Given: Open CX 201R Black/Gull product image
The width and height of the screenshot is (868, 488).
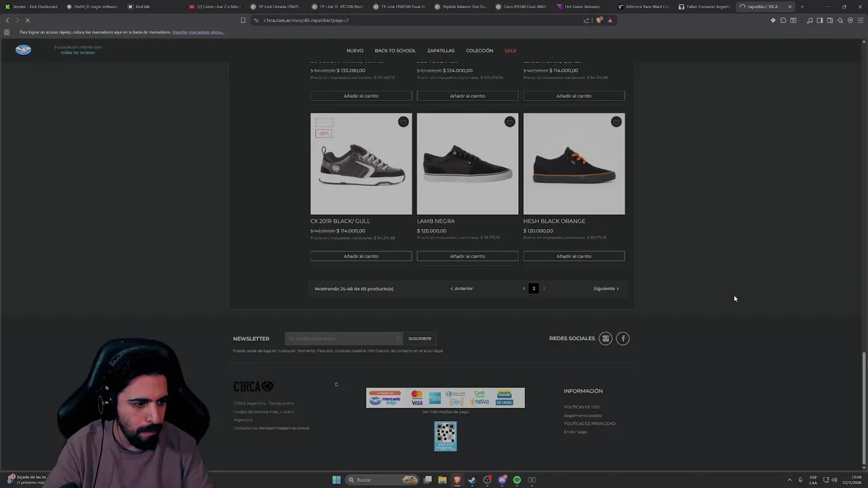Looking at the screenshot, I should click(x=361, y=163).
